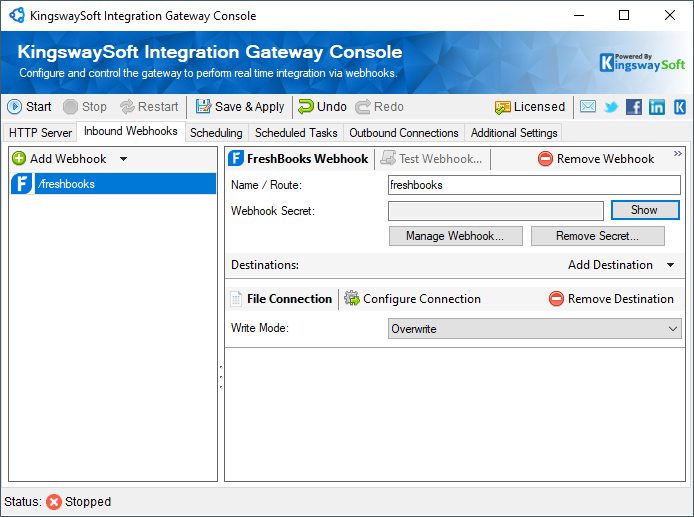
Task: Show the webhook secret
Action: pos(645,210)
